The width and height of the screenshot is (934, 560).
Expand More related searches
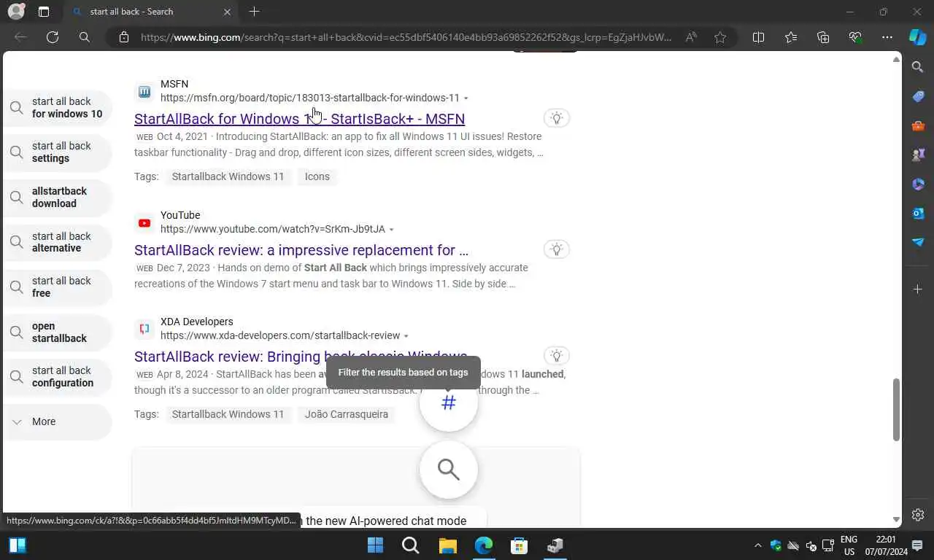(x=58, y=421)
